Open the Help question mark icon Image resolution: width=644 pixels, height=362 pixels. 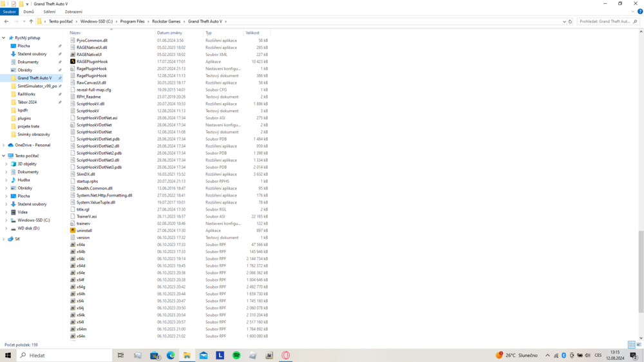point(640,12)
